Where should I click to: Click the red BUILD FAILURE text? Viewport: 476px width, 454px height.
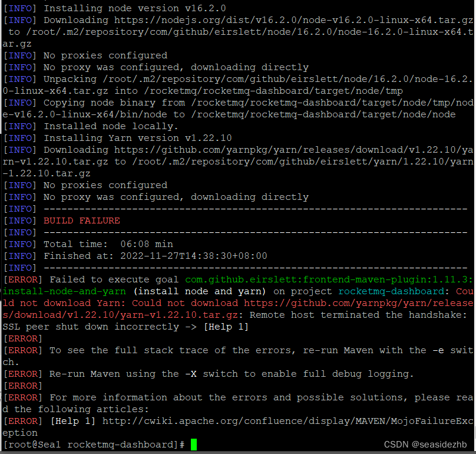click(x=82, y=221)
